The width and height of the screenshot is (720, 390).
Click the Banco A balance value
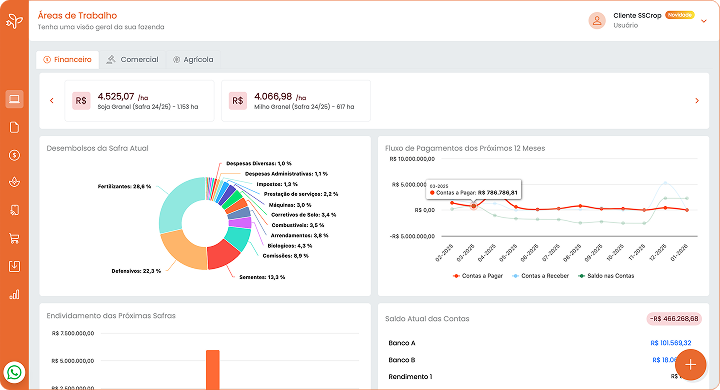click(x=671, y=343)
